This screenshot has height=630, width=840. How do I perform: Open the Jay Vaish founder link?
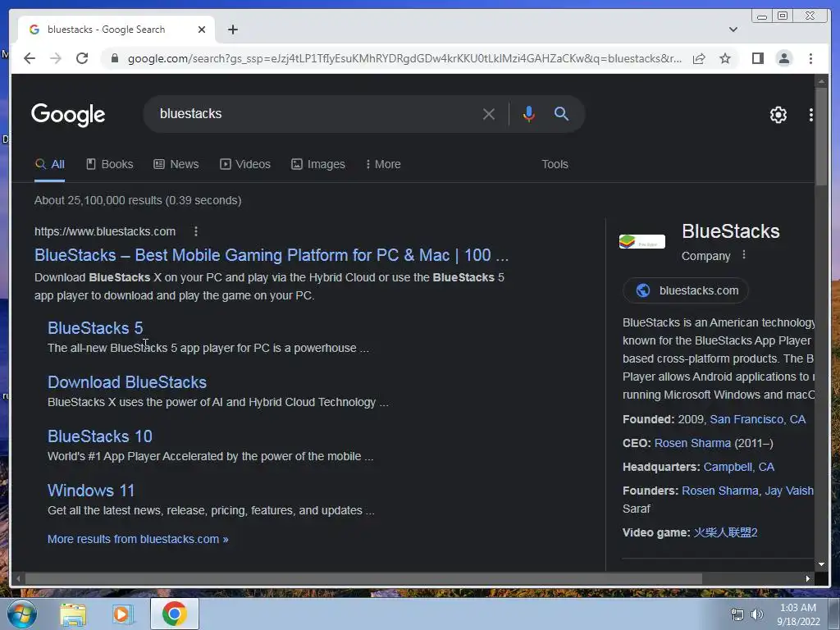coord(789,491)
